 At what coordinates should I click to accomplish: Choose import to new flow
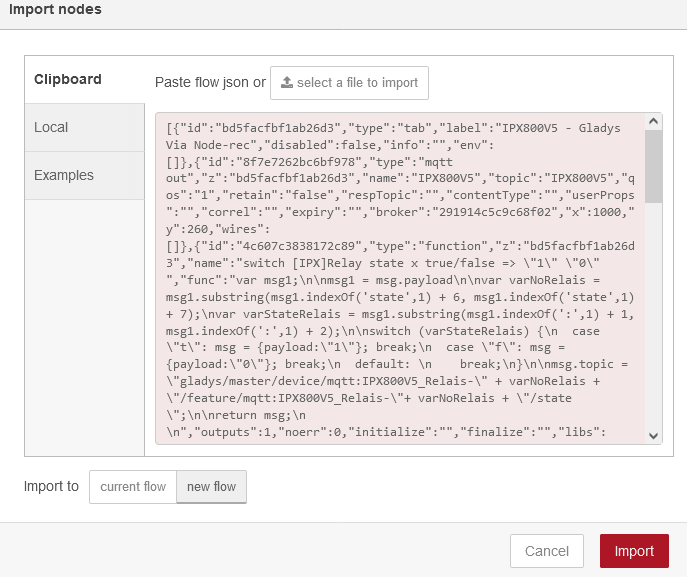212,487
